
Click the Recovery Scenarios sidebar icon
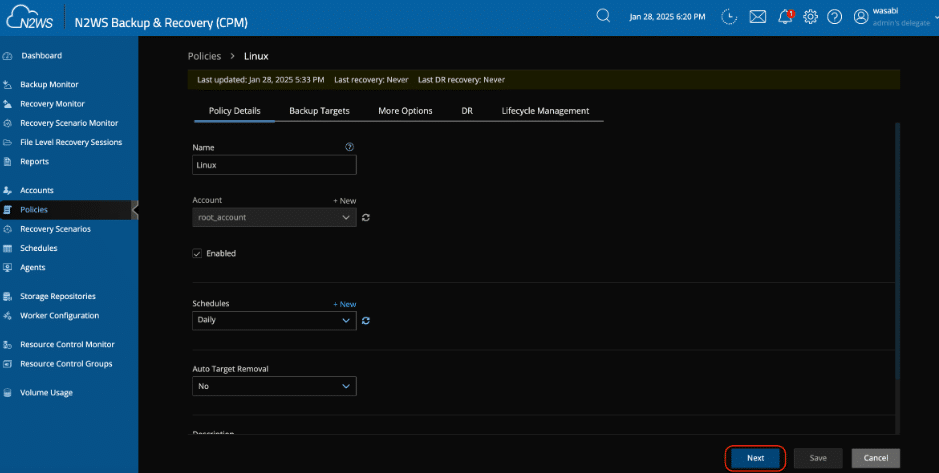pyautogui.click(x=8, y=229)
